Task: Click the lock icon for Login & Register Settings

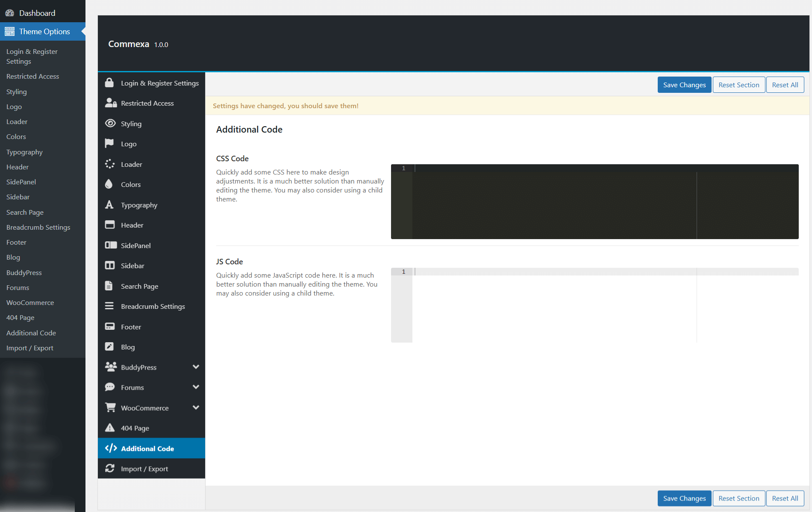Action: [x=109, y=83]
